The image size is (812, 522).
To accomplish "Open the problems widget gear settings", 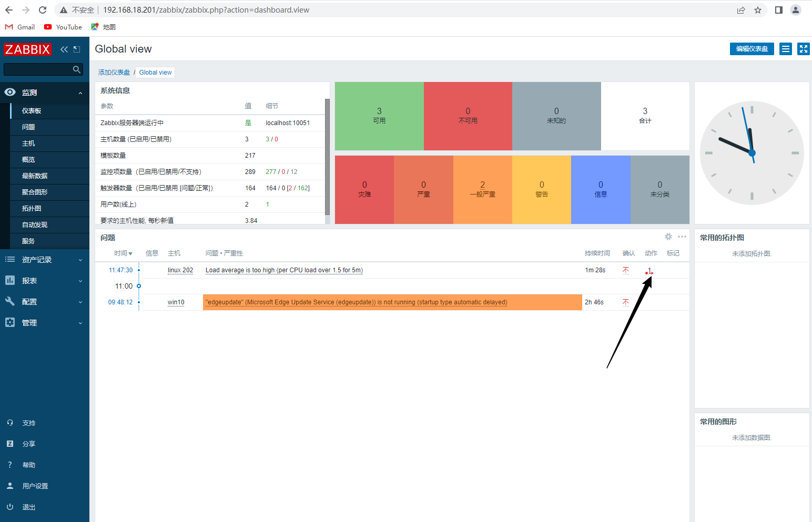I will click(668, 237).
